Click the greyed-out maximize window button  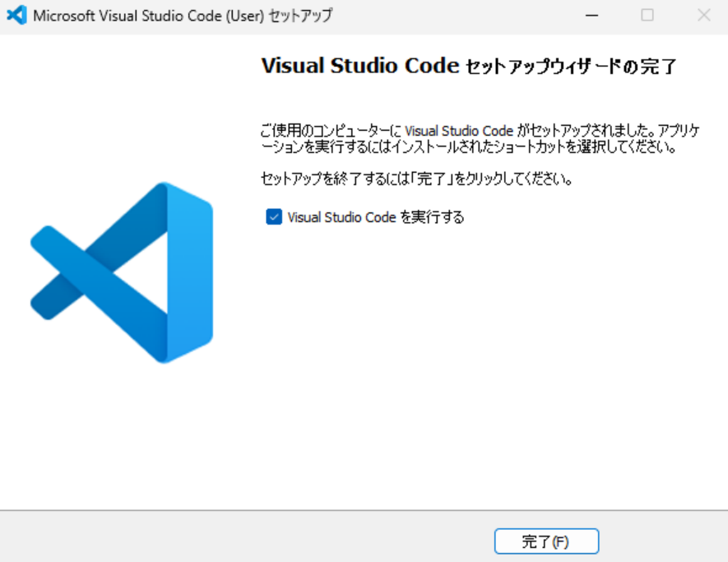(647, 16)
